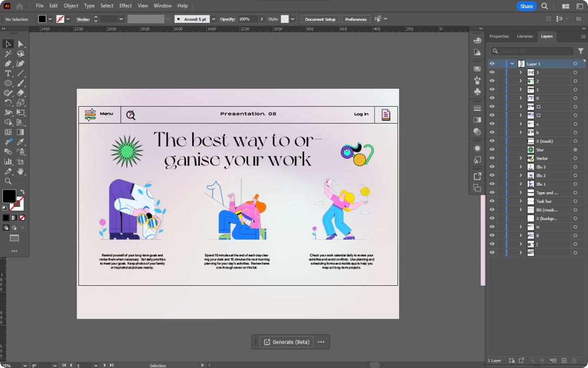Viewport: 588px width, 368px height.
Task: Hide the Illu 2 layer
Action: tap(492, 176)
